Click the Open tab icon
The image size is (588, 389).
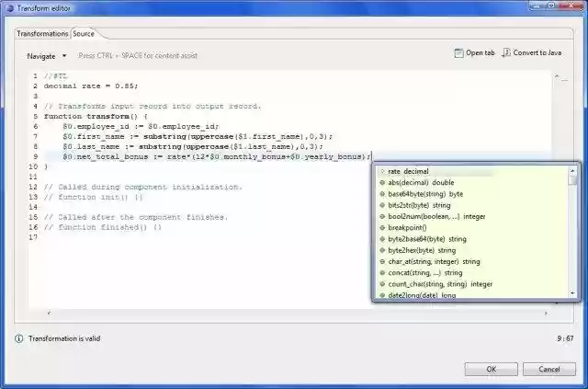(x=459, y=53)
